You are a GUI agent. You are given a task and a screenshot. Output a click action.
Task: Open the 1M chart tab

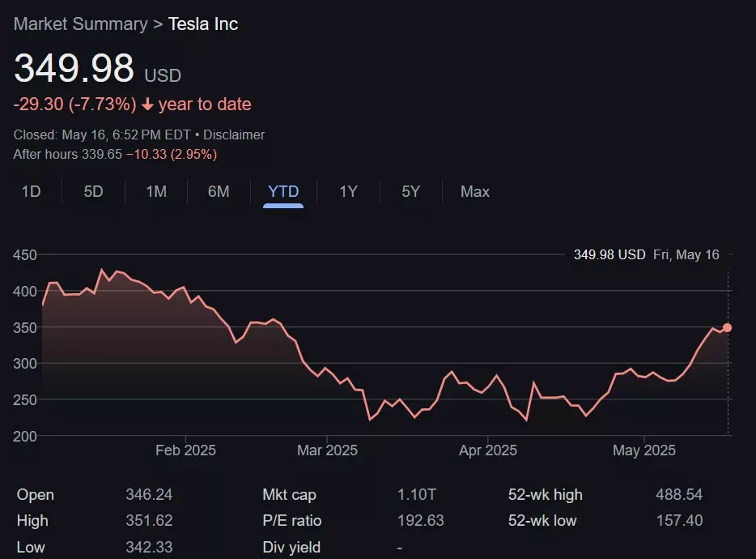click(x=155, y=192)
